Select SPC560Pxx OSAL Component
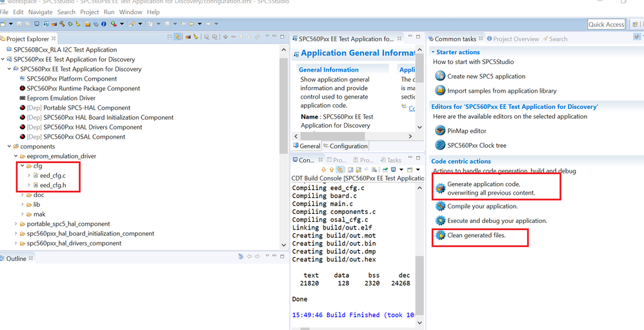 84,137
